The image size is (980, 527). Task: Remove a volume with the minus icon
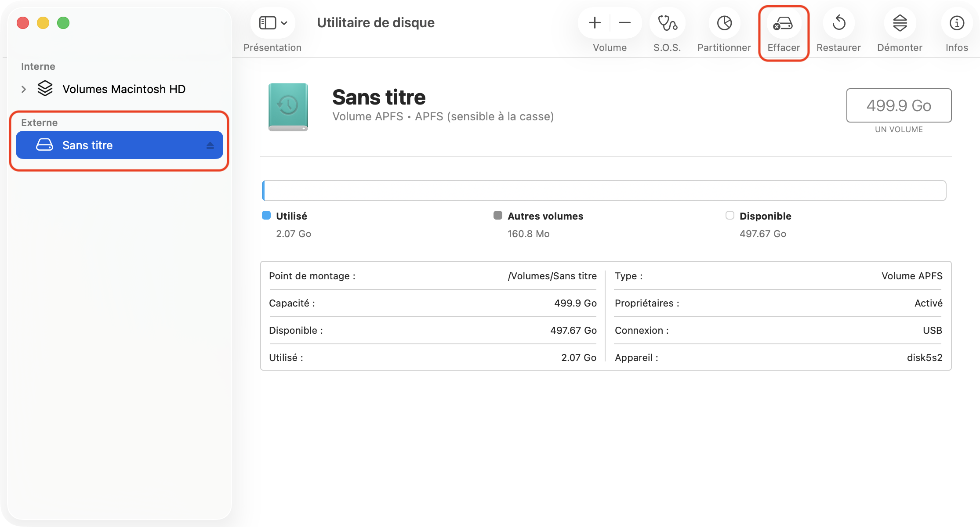click(x=624, y=23)
